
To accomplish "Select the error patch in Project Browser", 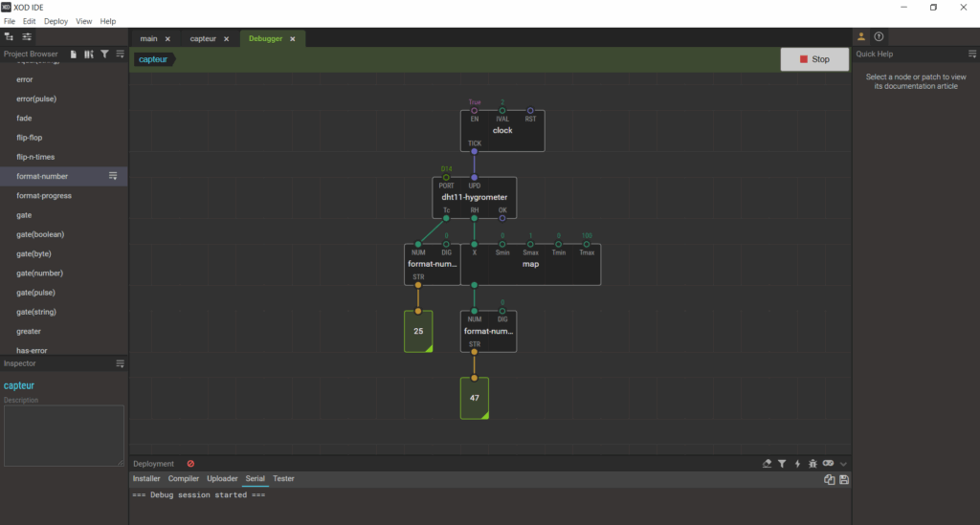I will [x=64, y=79].
